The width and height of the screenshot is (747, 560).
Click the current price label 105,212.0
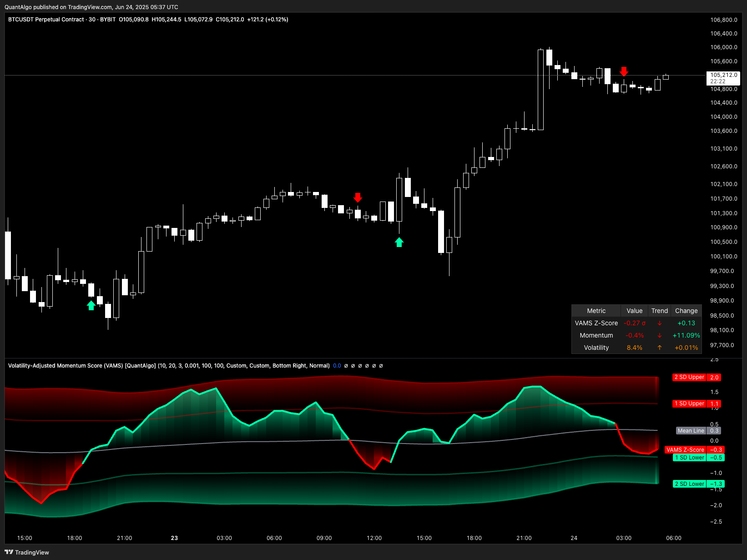point(724,75)
